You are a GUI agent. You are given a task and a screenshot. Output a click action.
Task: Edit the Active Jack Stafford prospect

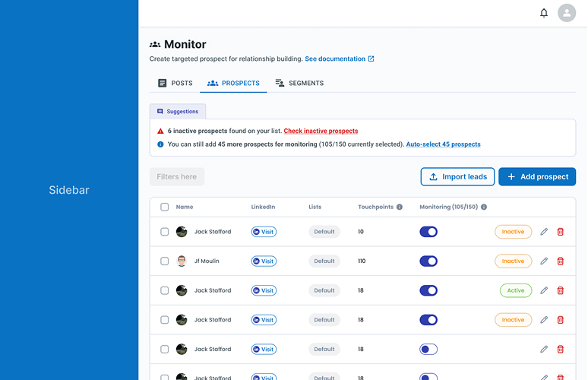(x=544, y=290)
